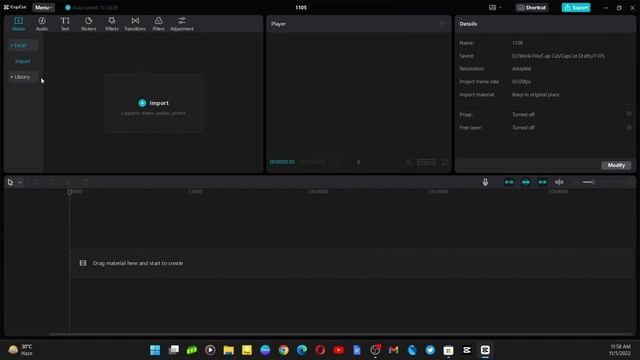The image size is (640, 360).
Task: Open Opera browser from the taskbar
Action: coord(320,350)
